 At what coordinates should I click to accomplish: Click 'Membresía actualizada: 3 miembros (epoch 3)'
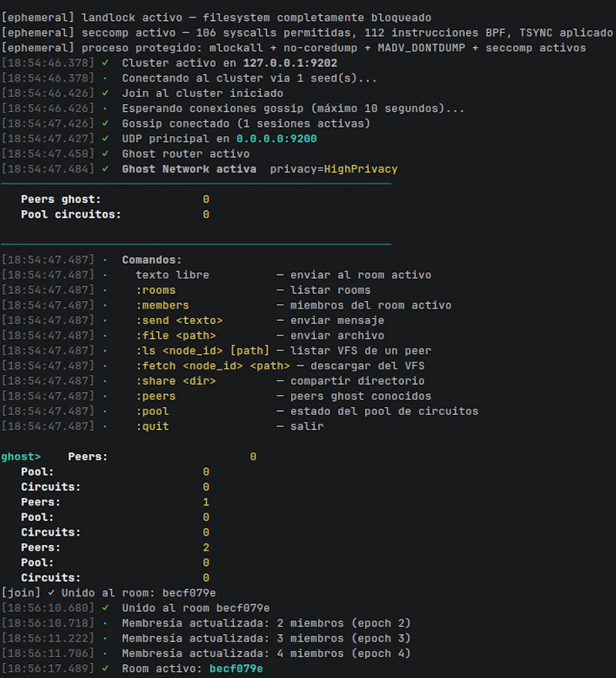pos(266,638)
